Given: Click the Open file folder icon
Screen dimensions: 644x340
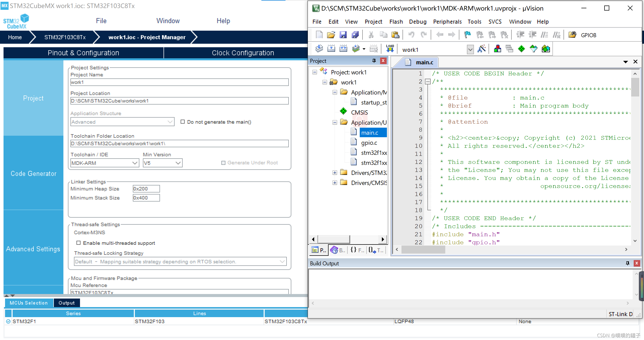Looking at the screenshot, I should (x=331, y=35).
